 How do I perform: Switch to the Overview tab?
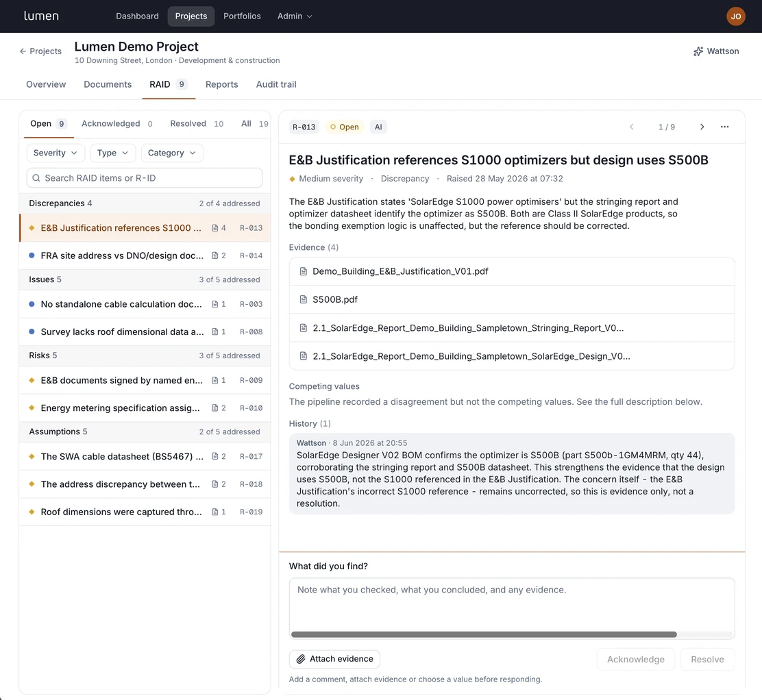46,84
